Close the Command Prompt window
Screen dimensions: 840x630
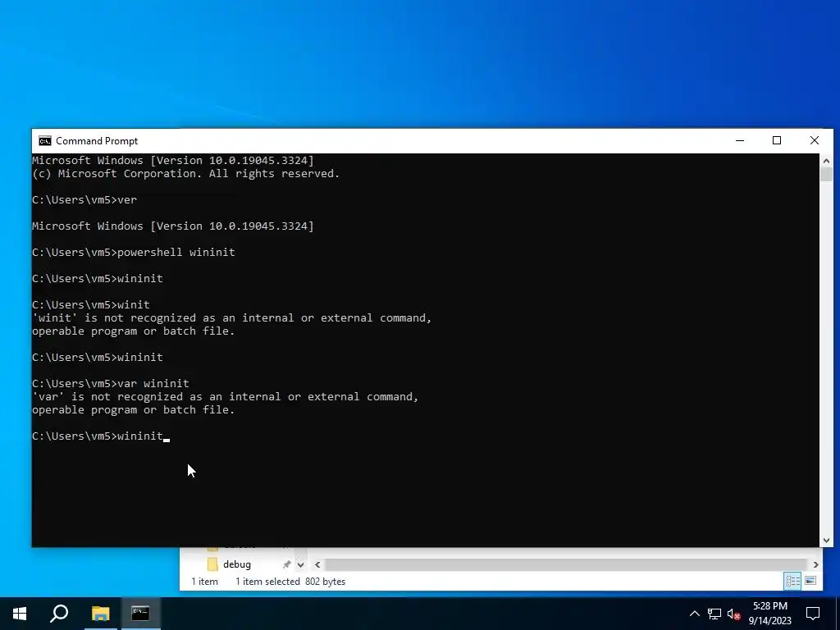[815, 140]
